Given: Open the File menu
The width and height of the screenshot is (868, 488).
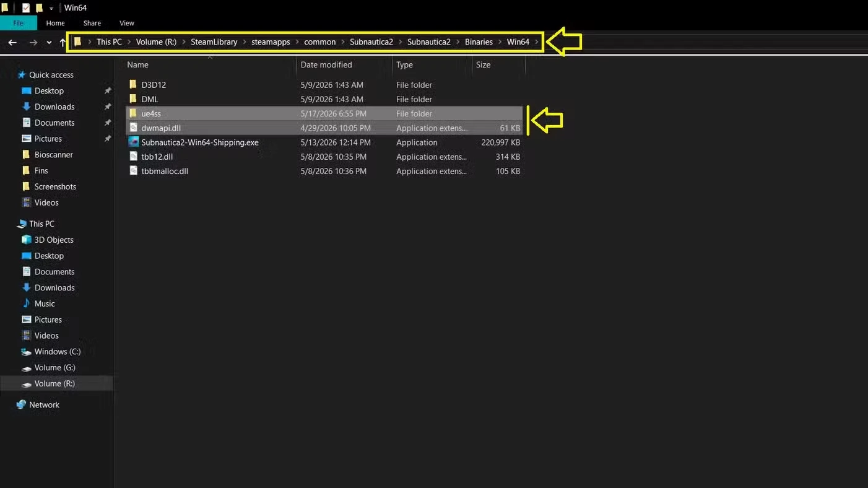Looking at the screenshot, I should pos(19,23).
